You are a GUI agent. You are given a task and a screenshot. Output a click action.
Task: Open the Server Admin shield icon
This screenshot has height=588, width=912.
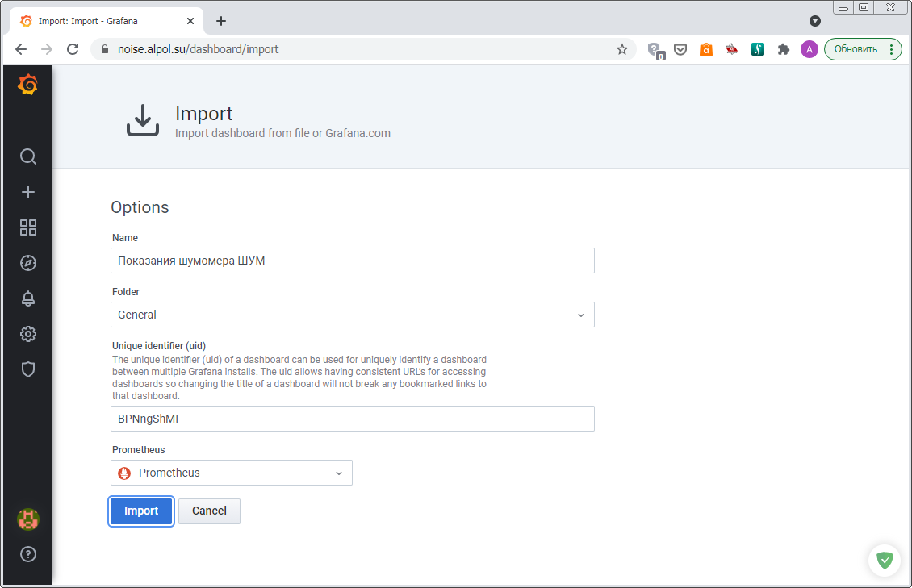[28, 369]
